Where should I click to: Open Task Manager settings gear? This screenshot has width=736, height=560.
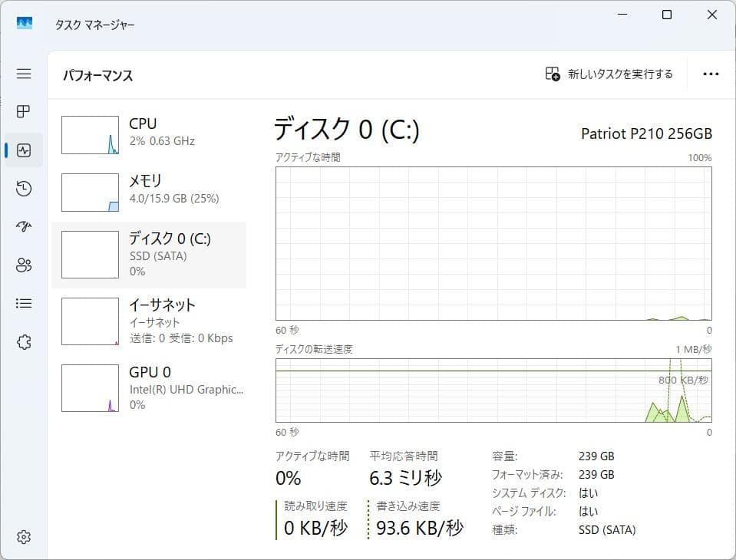pyautogui.click(x=23, y=537)
